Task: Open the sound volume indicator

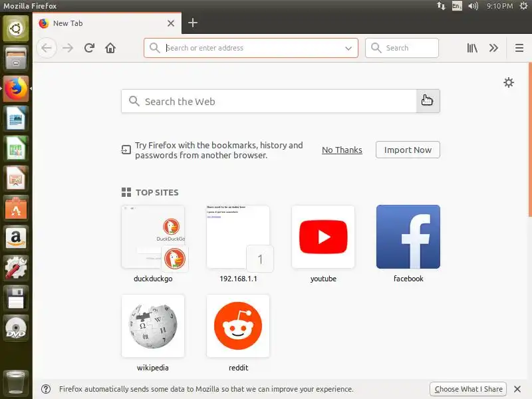Action: [x=473, y=6]
